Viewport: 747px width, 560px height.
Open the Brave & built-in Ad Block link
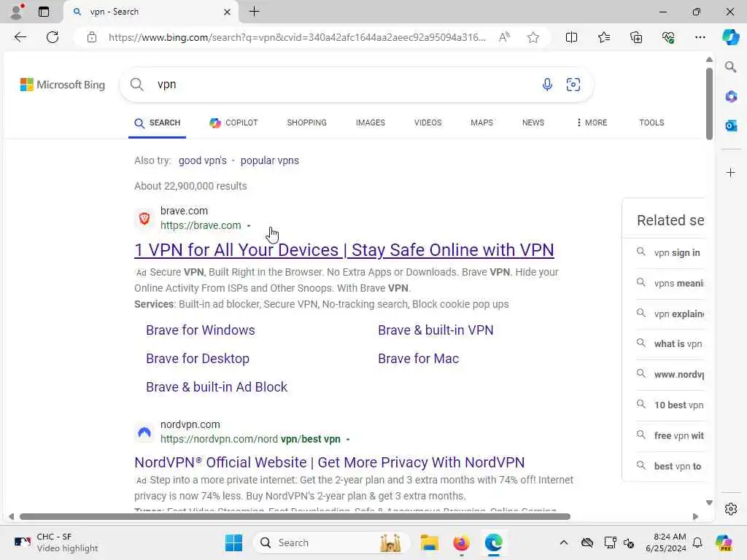(x=216, y=387)
